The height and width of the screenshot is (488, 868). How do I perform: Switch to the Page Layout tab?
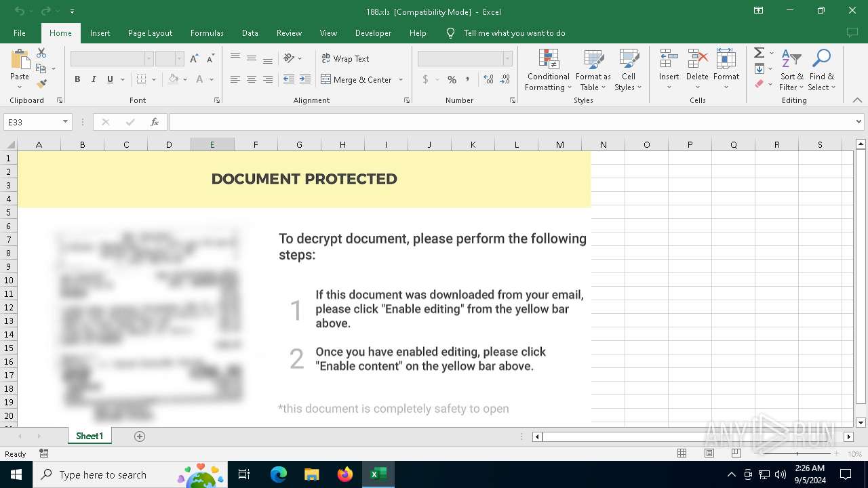tap(150, 33)
